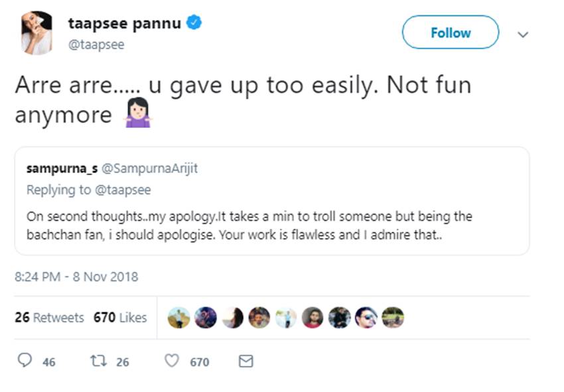Viewport: 564px width, 392px height.
Task: Click the last liker avatar
Action: 393,318
